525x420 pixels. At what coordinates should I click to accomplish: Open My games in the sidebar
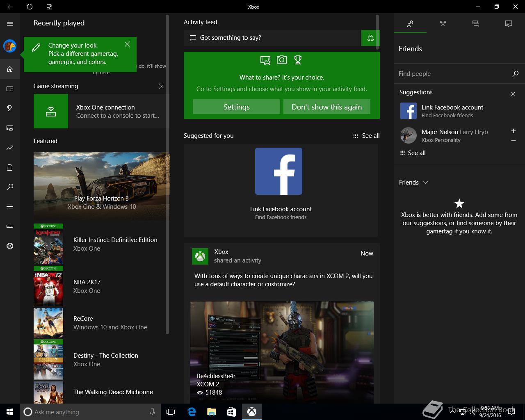(x=10, y=89)
